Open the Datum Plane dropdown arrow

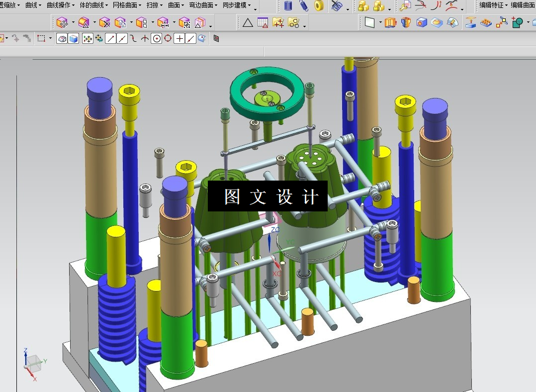[380, 23]
